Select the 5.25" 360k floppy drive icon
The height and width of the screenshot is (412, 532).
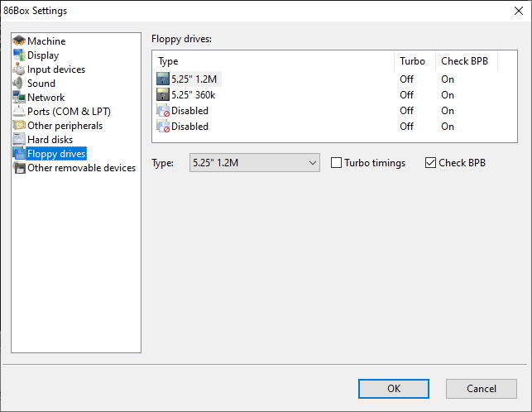point(163,94)
